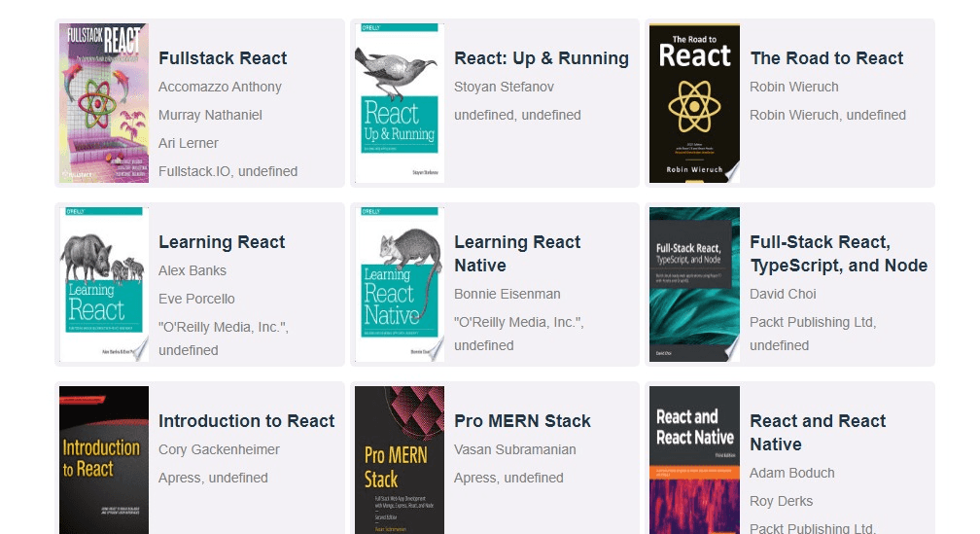Open the Pro MERN Stack cover image

400,459
